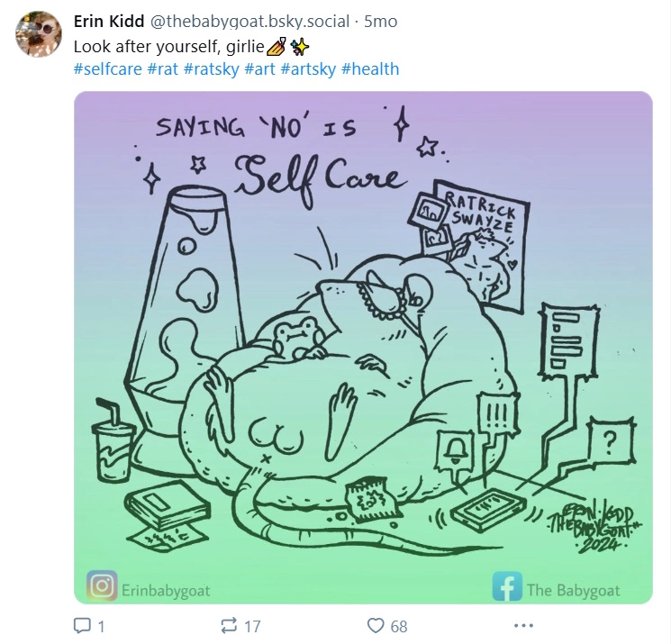Enlarge the Self Care rat illustration

[x=363, y=348]
